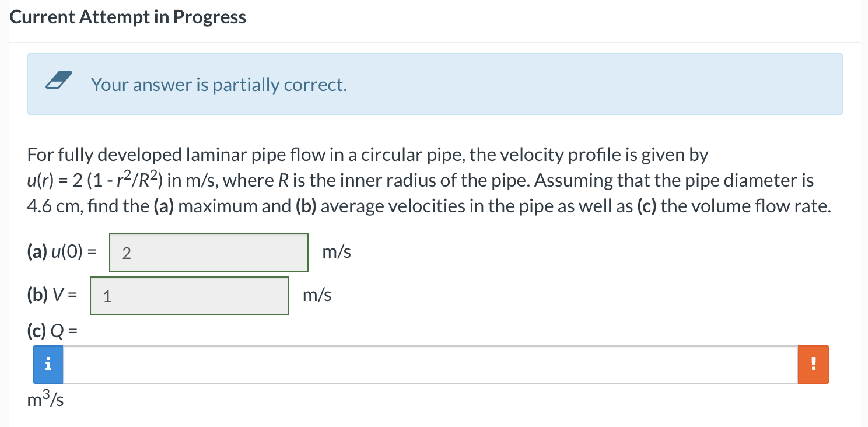This screenshot has width=868, height=427.
Task: Click the (c) Q = label text
Action: click(x=51, y=331)
